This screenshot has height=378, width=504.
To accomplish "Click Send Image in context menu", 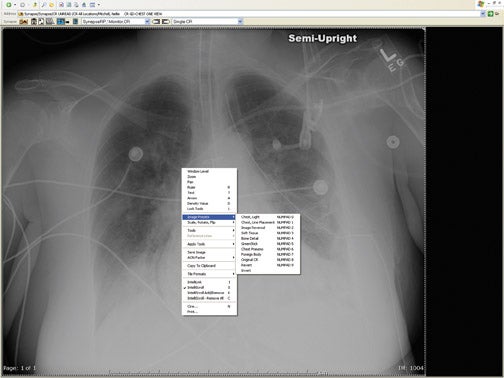I will click(x=209, y=252).
